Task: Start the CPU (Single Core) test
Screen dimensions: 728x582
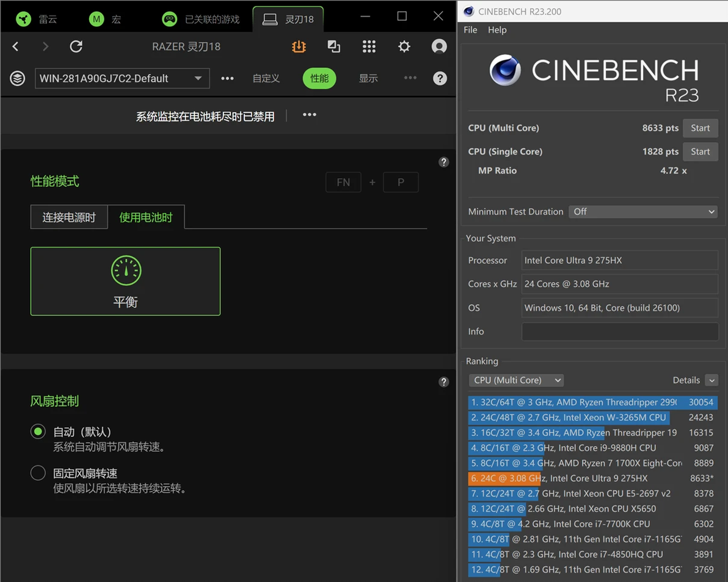Action: click(700, 152)
